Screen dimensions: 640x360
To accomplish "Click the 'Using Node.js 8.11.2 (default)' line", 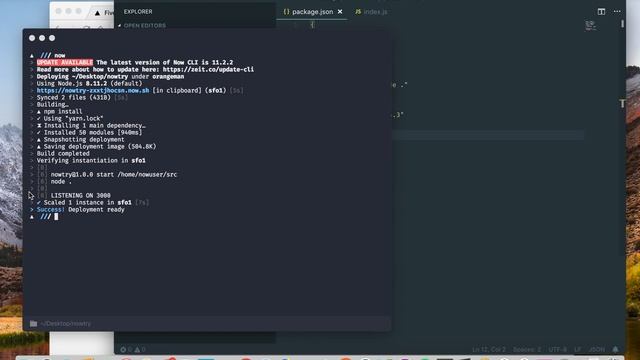I will [89, 83].
